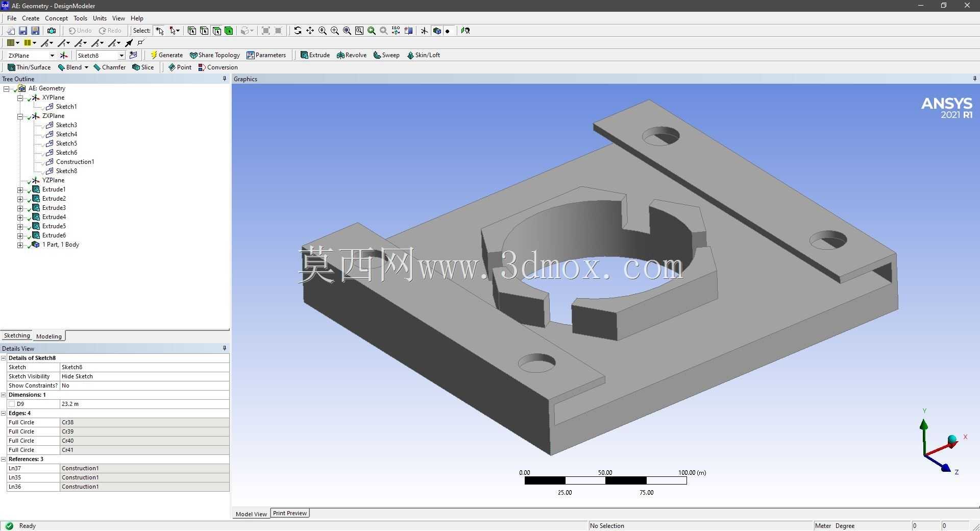Click the Image Capture camera icon
980x531 pixels.
52,31
